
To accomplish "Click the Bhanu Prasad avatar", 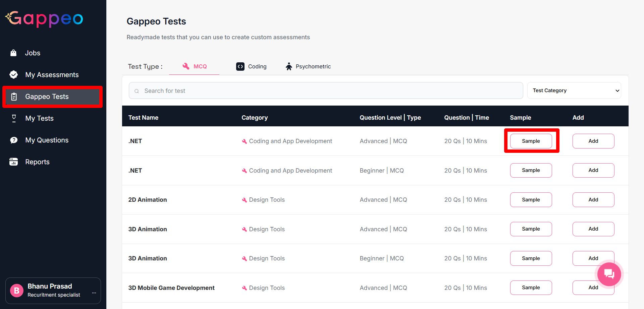I will point(17,291).
